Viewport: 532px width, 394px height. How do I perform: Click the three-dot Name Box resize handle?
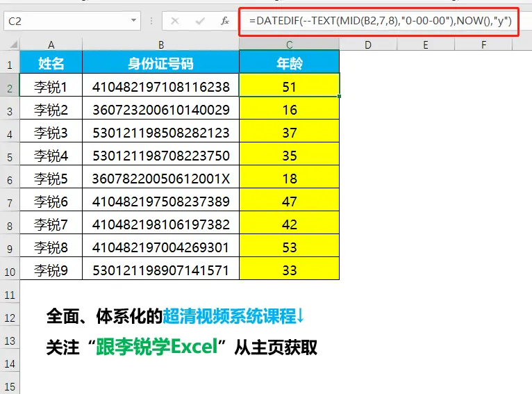[x=153, y=21]
